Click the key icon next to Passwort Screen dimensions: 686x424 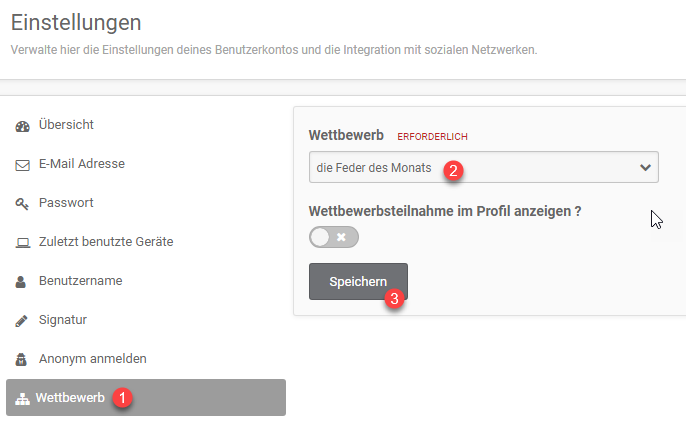coord(22,204)
